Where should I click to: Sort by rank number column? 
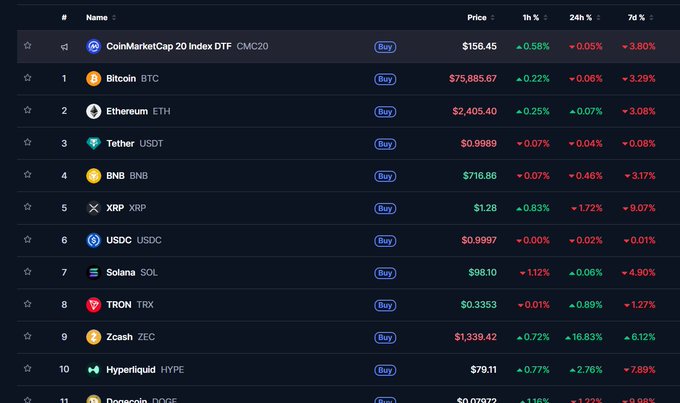click(x=64, y=17)
